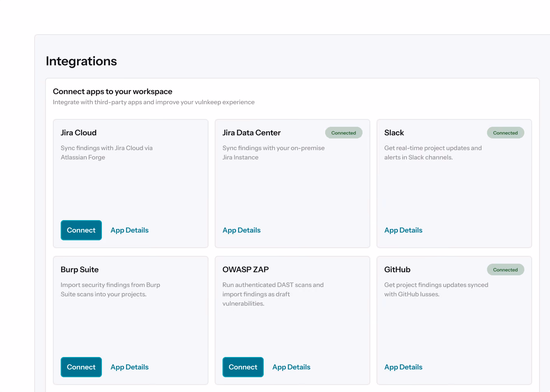Select the Slack card title
This screenshot has height=392, width=550.
(x=394, y=133)
